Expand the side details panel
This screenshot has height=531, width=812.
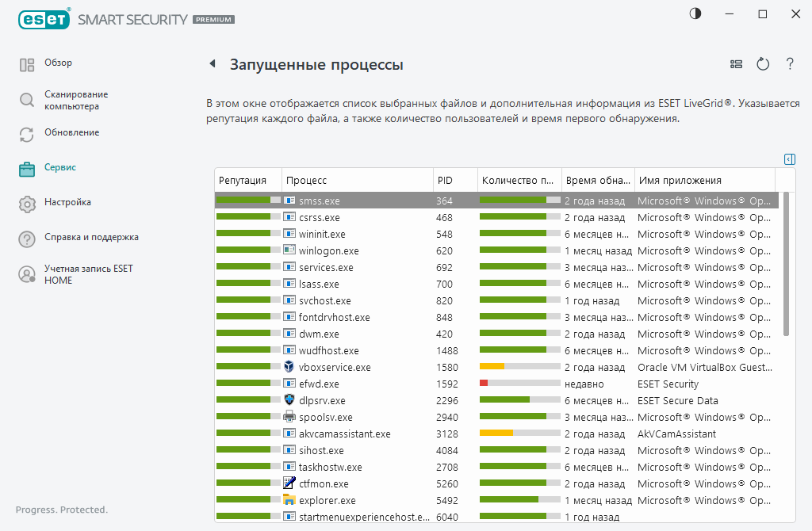click(x=789, y=159)
